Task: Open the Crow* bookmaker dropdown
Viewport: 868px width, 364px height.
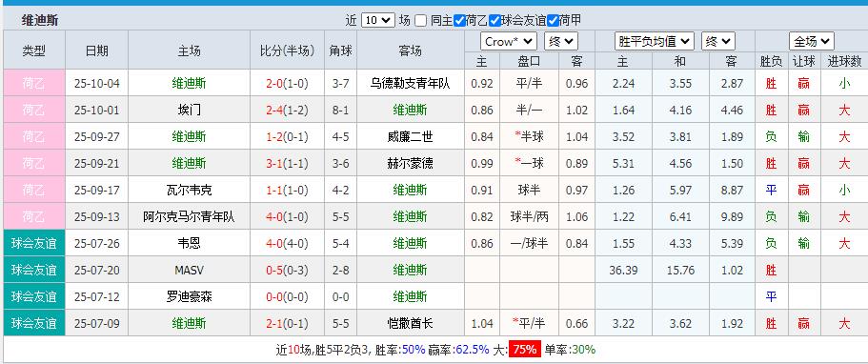Action: pyautogui.click(x=509, y=42)
